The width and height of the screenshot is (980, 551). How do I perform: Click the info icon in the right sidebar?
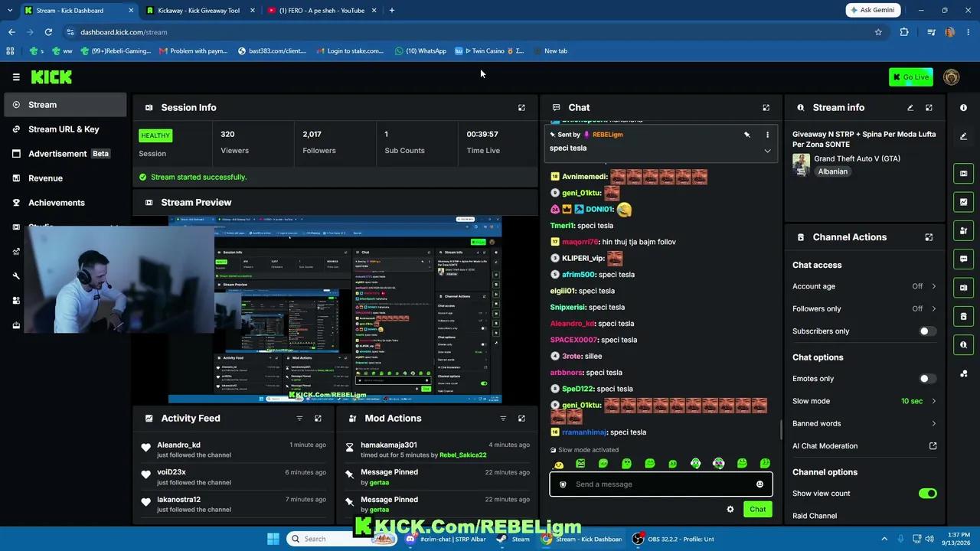point(963,108)
